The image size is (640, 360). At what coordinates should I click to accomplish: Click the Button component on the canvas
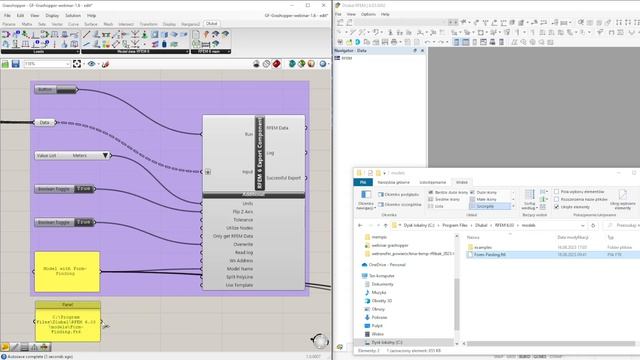(x=56, y=90)
